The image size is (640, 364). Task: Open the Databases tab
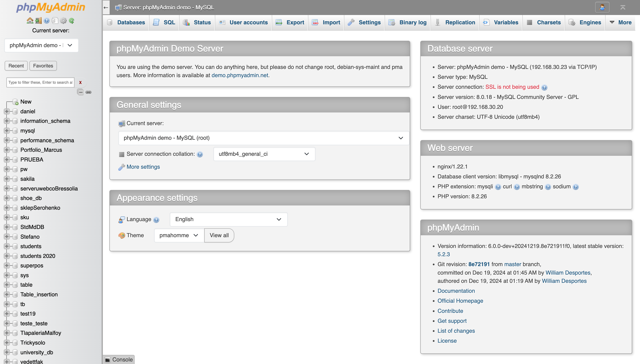126,22
